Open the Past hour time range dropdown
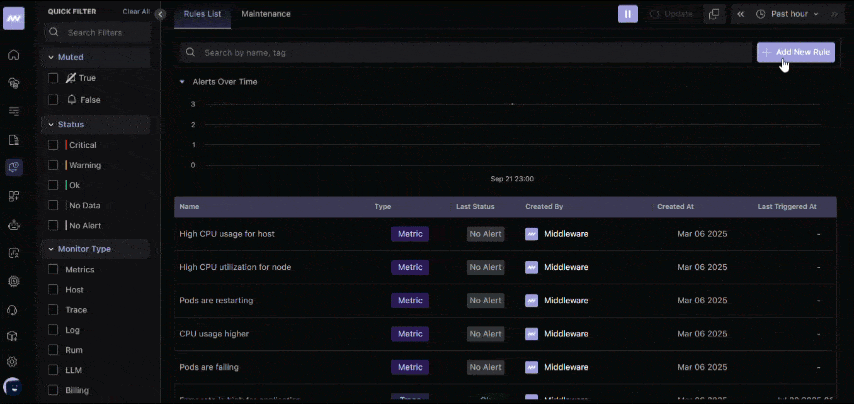Screen dimensions: 854x404 pos(787,14)
